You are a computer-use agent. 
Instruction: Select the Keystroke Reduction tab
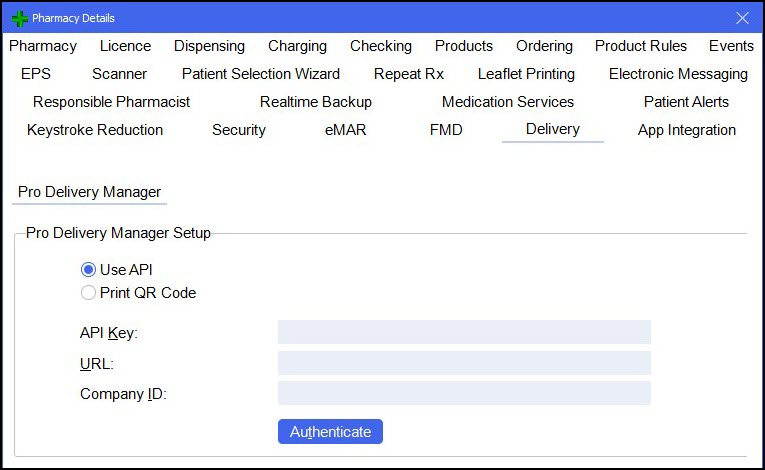tap(95, 130)
